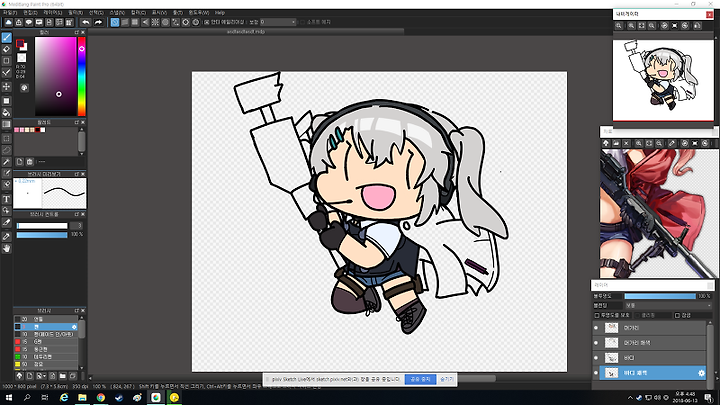The width and height of the screenshot is (720, 405).
Task: Click the gear on the 바디 채색 layer
Action: tap(701, 373)
